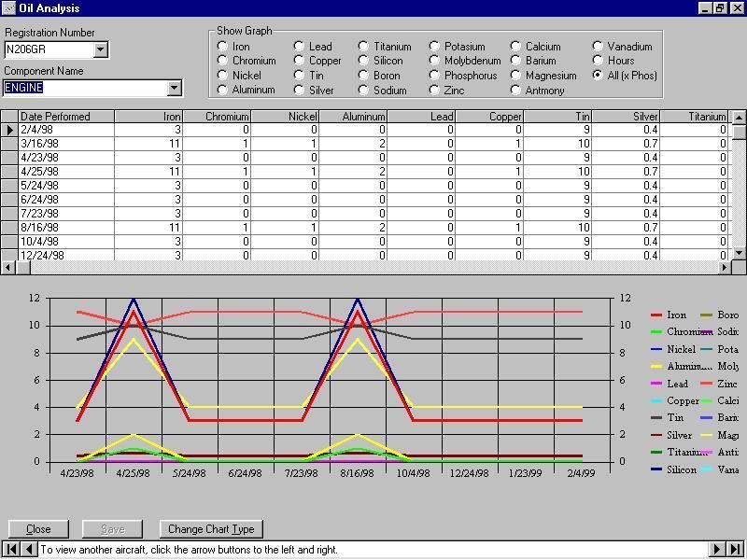Click the Date Performed column header
This screenshot has width=747, height=560.
[x=66, y=117]
